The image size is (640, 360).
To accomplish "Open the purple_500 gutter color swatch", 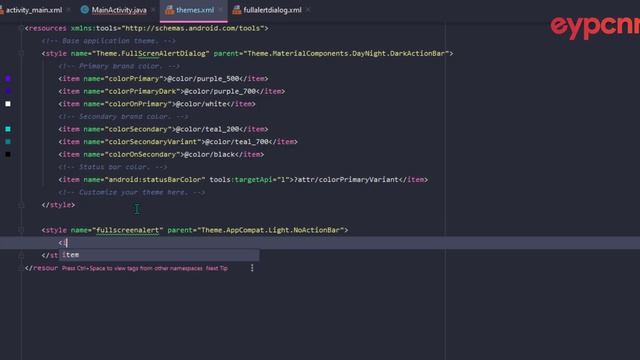I will (8, 78).
